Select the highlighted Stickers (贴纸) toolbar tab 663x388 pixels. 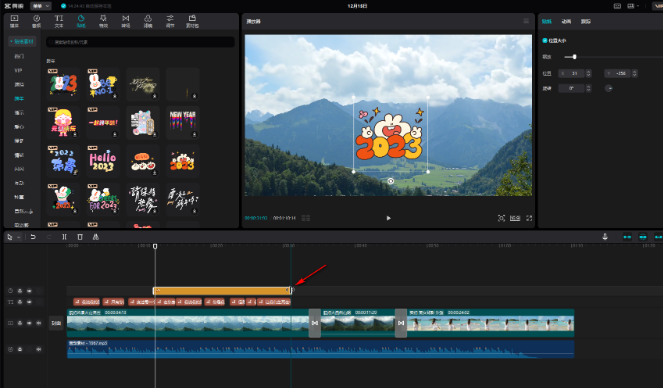pyautogui.click(x=81, y=21)
